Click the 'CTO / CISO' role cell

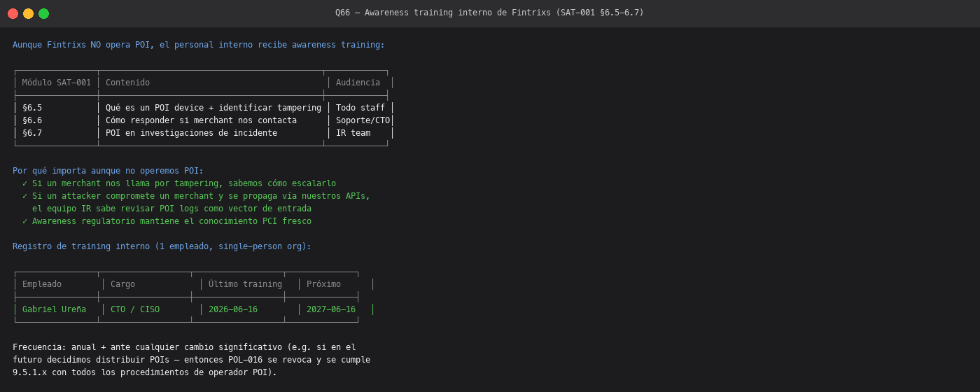pos(135,309)
